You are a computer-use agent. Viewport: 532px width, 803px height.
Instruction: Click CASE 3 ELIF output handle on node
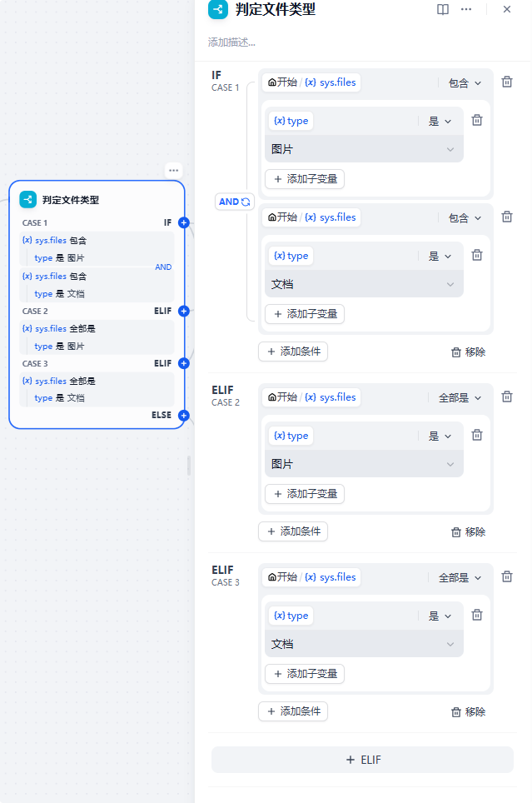[184, 363]
